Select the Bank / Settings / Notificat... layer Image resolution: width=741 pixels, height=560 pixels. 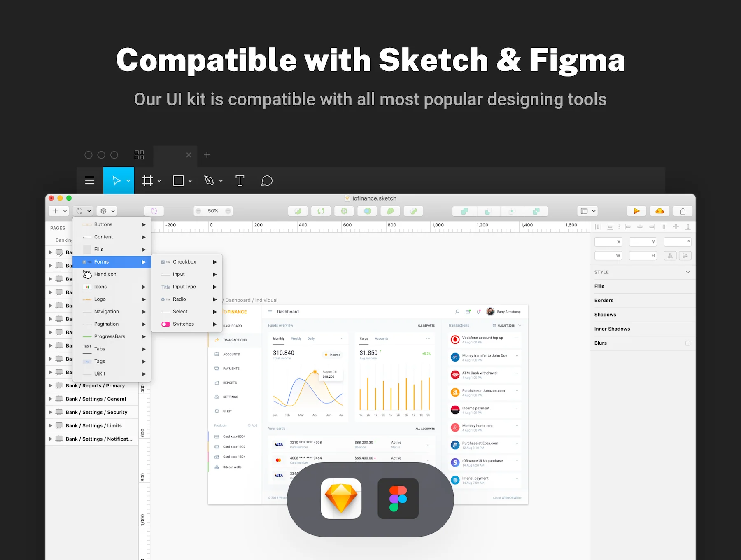tap(92, 439)
